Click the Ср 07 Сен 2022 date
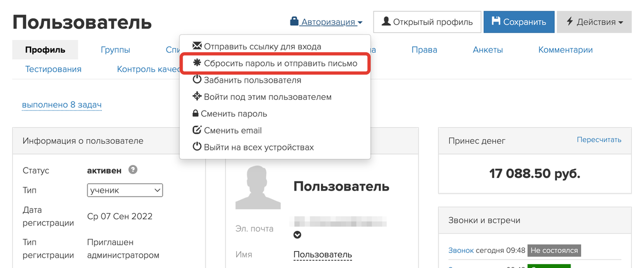 tap(120, 216)
